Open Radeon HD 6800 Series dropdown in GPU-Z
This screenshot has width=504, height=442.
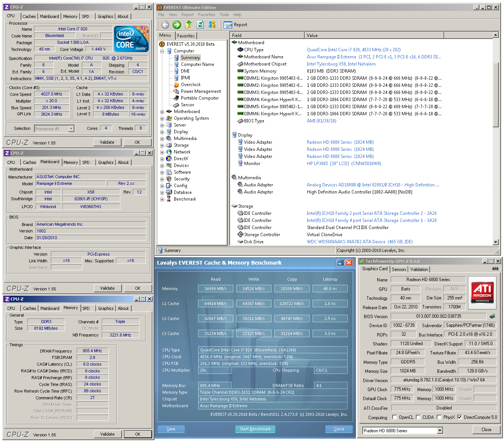tap(440, 430)
